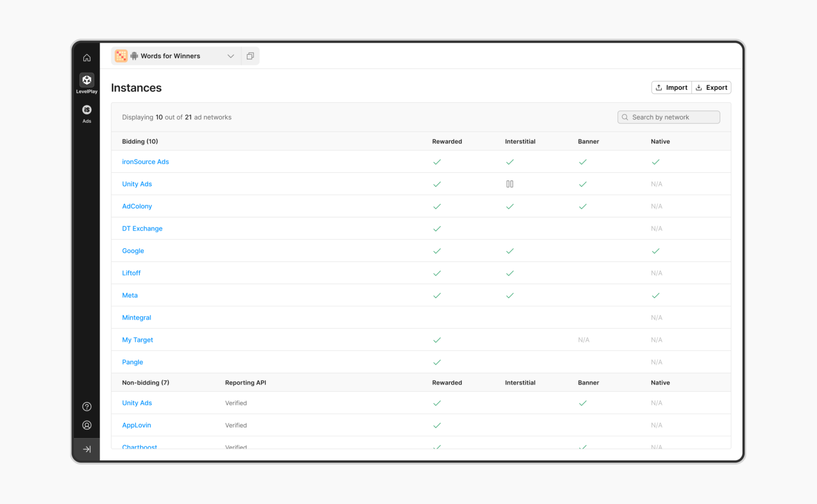Select the LevelPlay sidebar icon

pos(87,81)
